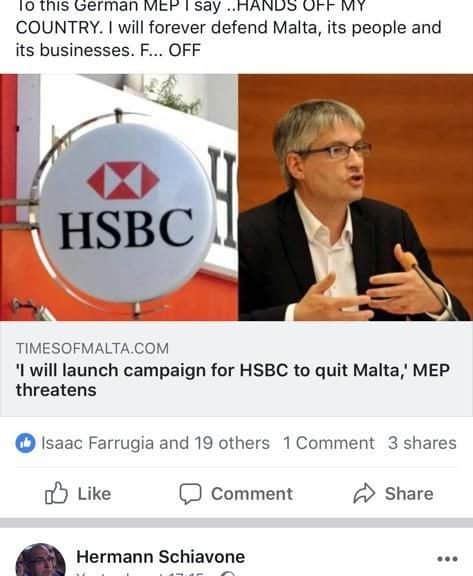Click the Share button label
473x576 pixels.
click(409, 494)
